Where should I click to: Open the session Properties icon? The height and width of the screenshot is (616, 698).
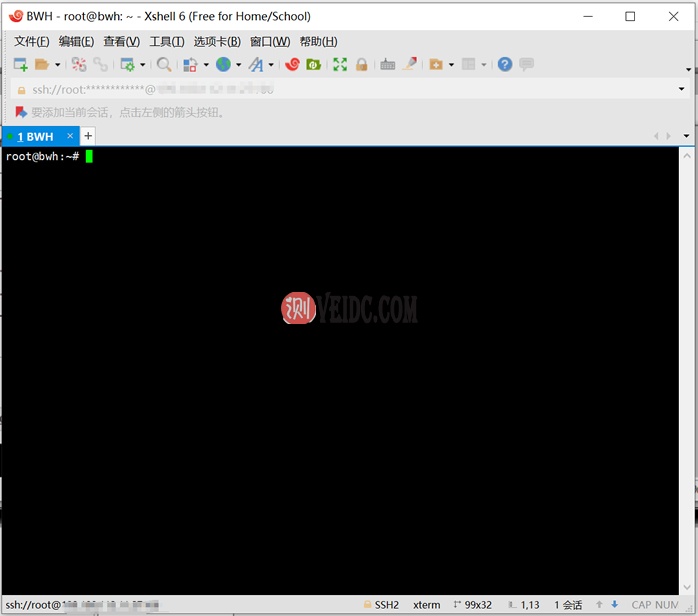[127, 65]
